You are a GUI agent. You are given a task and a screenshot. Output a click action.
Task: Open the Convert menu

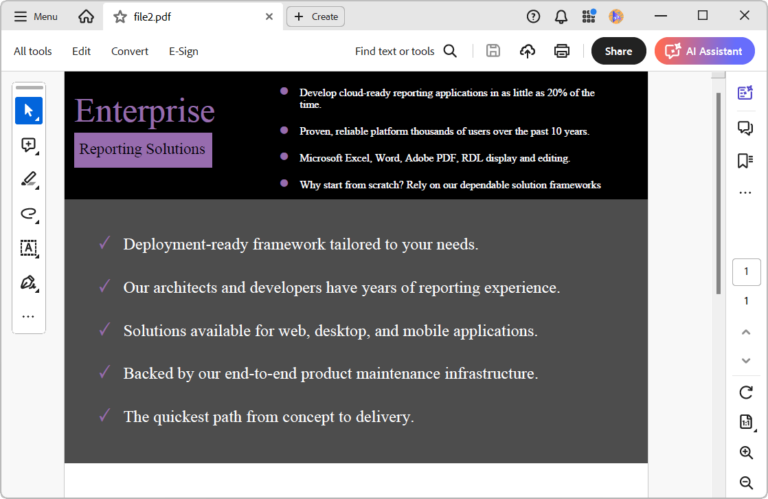click(129, 51)
